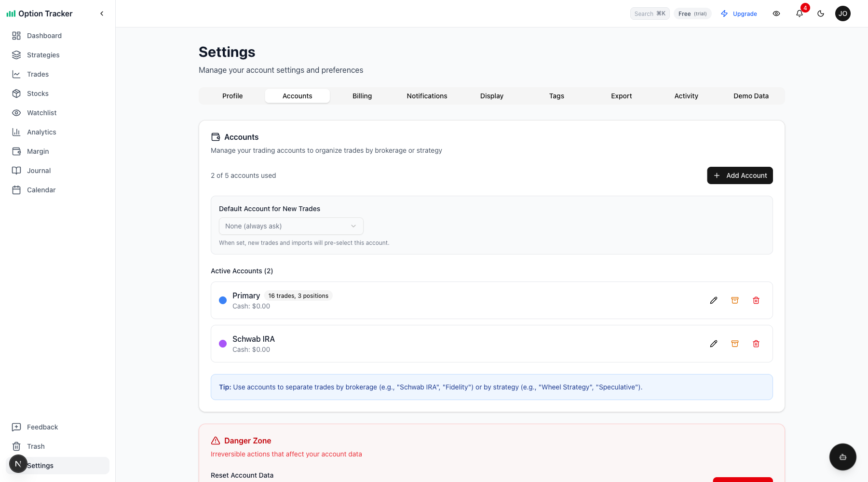
Task: Click the Add Account button
Action: point(740,175)
